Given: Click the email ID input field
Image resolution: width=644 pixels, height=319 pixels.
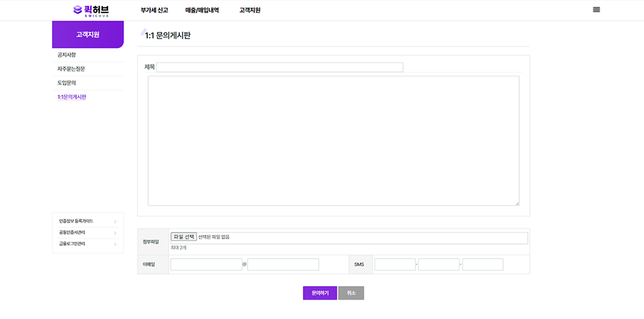Looking at the screenshot, I should pyautogui.click(x=206, y=265).
